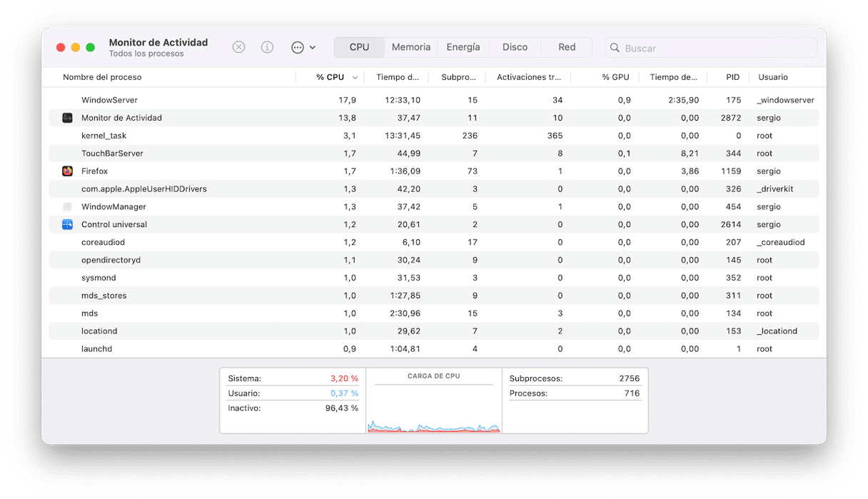Click inside the Buscar search field
The image size is (868, 499).
(717, 48)
